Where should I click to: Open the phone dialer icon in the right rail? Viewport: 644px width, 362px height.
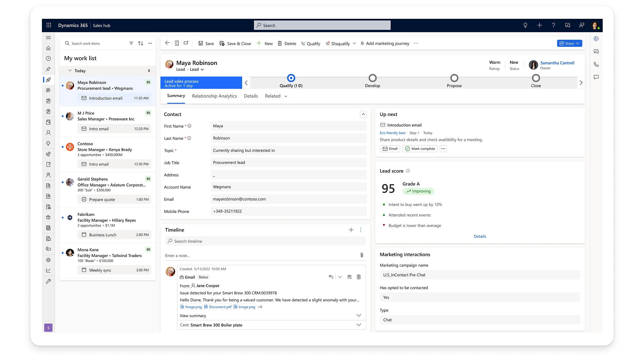596,64
